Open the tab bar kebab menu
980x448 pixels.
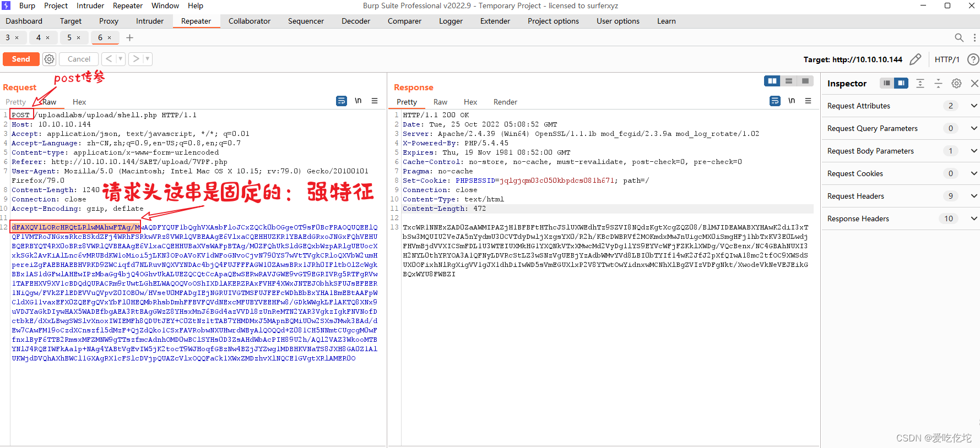tap(974, 37)
